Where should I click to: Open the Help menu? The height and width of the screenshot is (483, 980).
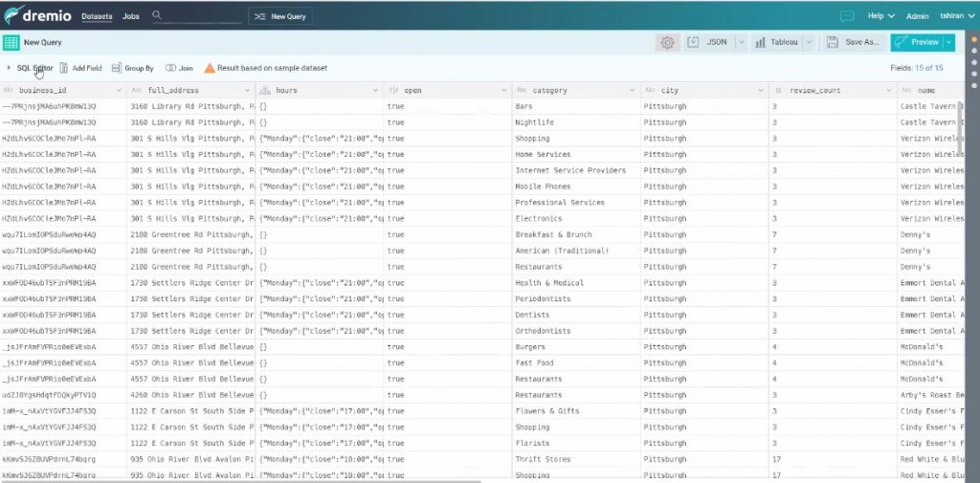[x=880, y=16]
